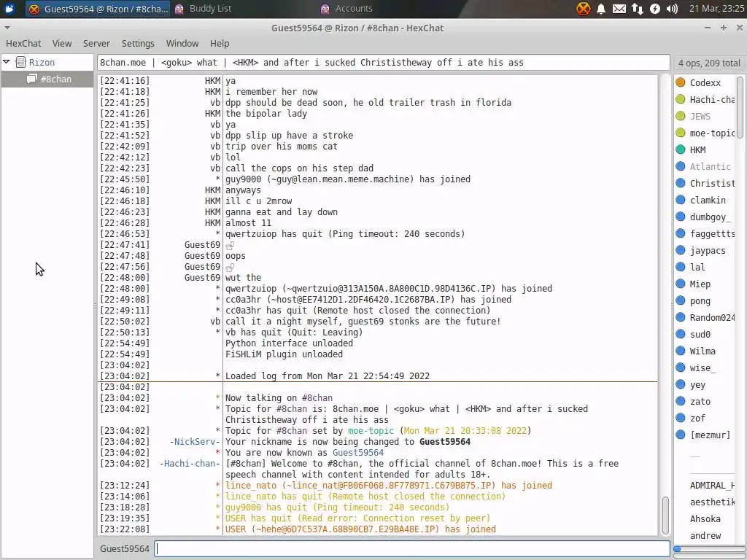Open the volume control icon
The height and width of the screenshot is (560, 747).
tap(672, 9)
